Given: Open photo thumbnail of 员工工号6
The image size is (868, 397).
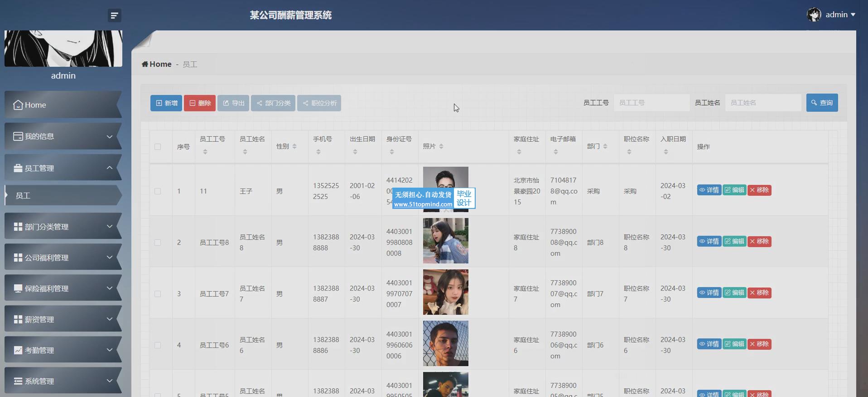Looking at the screenshot, I should pyautogui.click(x=446, y=344).
